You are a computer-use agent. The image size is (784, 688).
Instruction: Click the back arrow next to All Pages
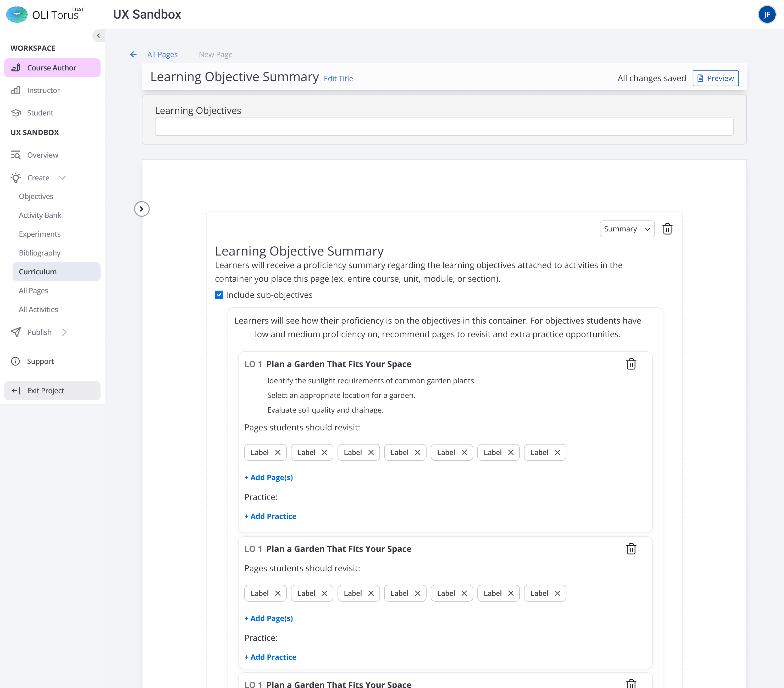point(134,54)
